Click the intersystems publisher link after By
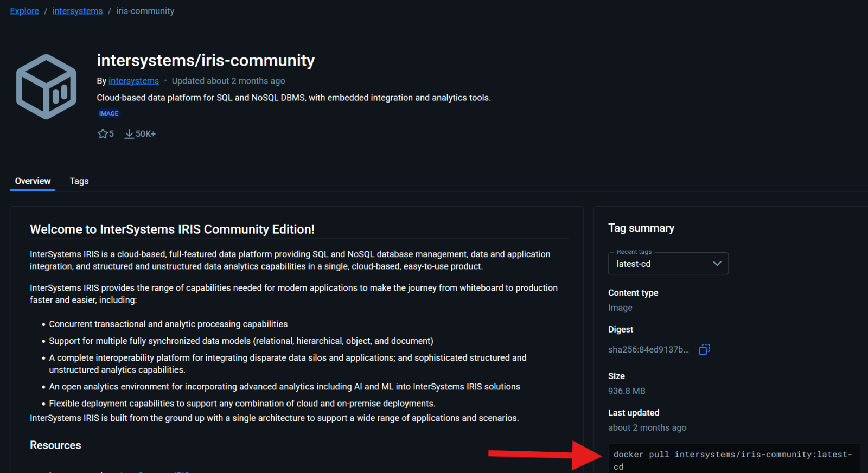The height and width of the screenshot is (473, 868). [x=133, y=81]
